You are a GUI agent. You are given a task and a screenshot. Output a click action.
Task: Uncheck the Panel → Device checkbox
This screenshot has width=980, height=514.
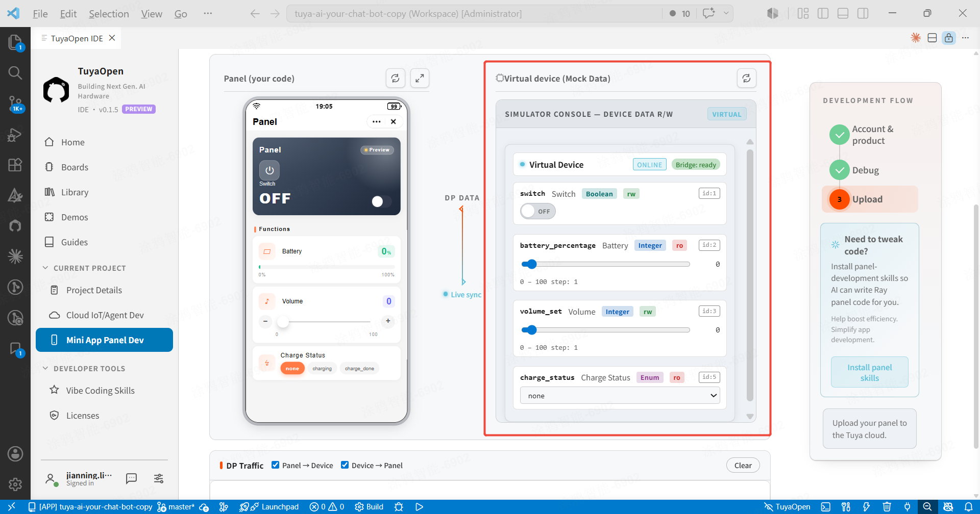tap(276, 465)
